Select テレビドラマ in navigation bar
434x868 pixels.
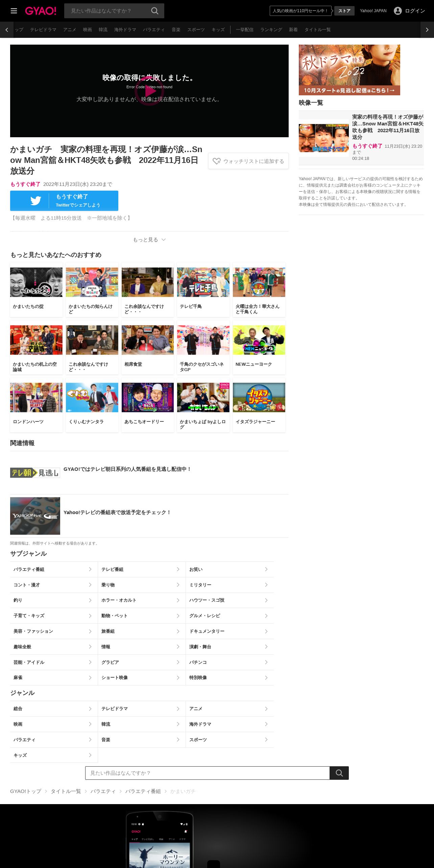click(x=43, y=30)
